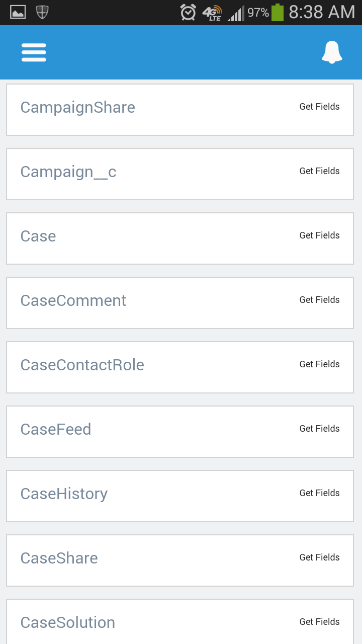Tap the shield icon in status bar

pos(42,12)
